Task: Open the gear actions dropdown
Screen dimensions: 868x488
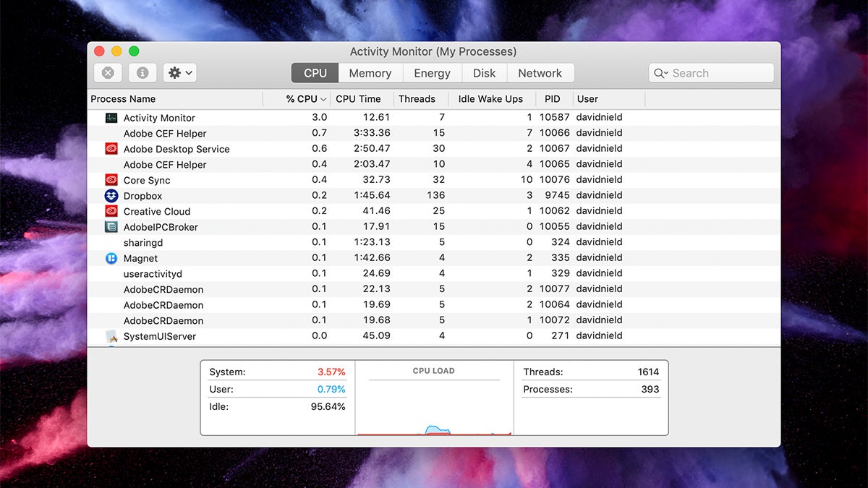Action: (x=178, y=72)
